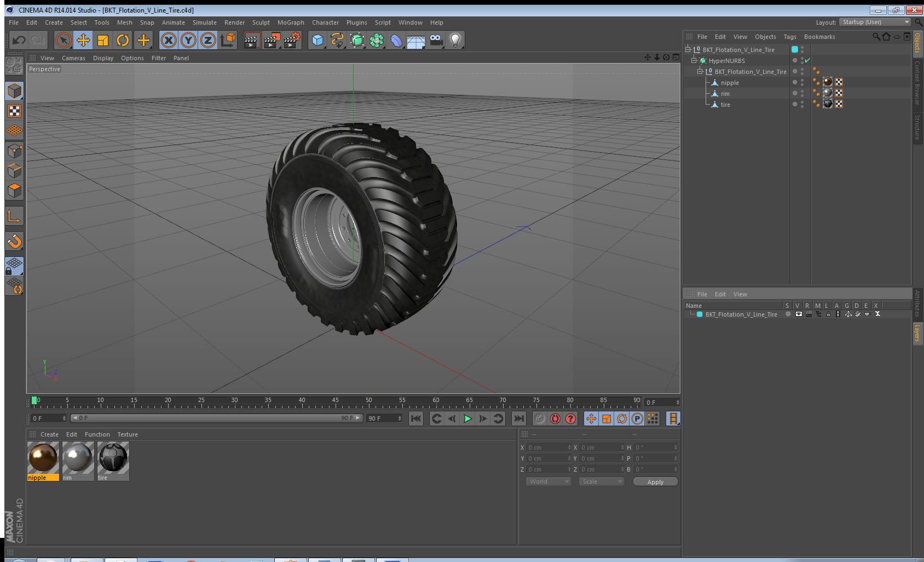924x562 pixels.
Task: Open the Scale mode dropdown
Action: pyautogui.click(x=602, y=481)
